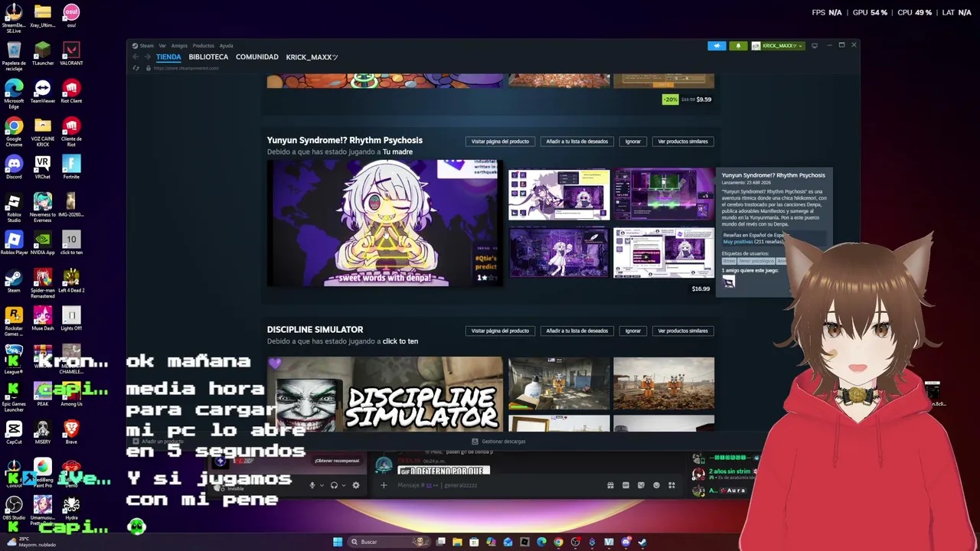This screenshot has height=551, width=980.
Task: Open Discord emoji picker
Action: (656, 485)
